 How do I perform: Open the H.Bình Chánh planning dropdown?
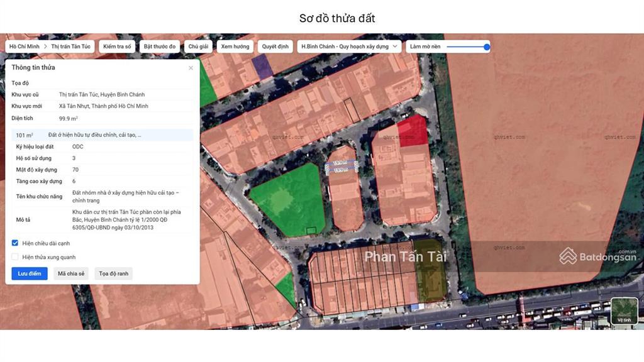350,47
